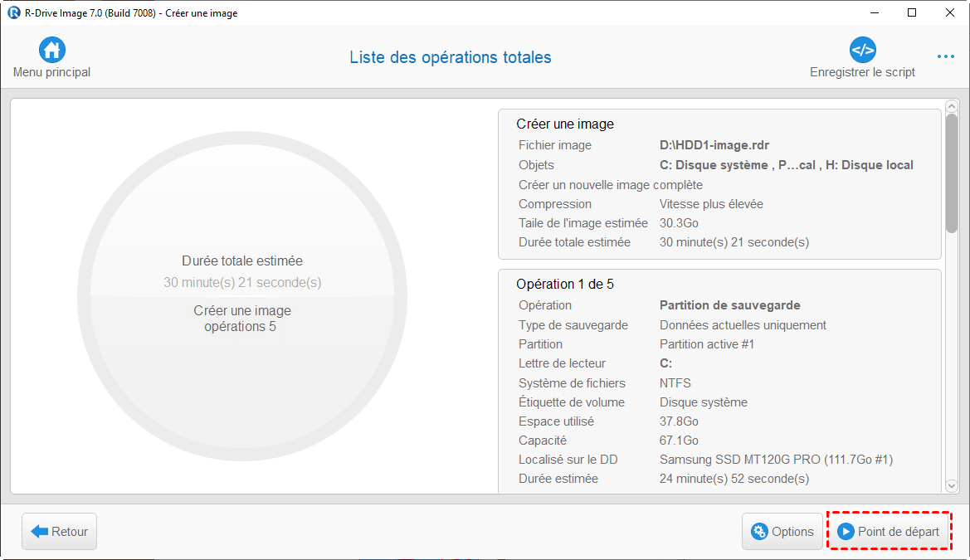Start with Point de départ button
The height and width of the screenshot is (560, 970).
[x=889, y=532]
